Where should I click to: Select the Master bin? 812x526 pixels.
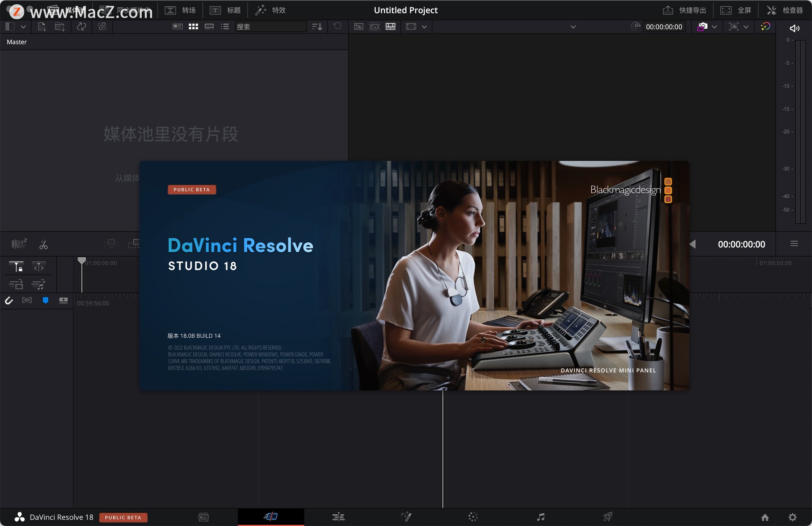(16, 42)
